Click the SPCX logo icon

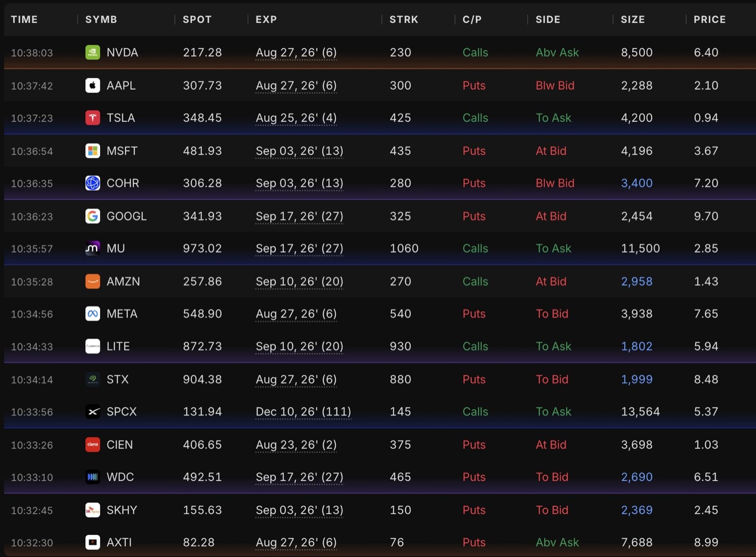tap(92, 411)
